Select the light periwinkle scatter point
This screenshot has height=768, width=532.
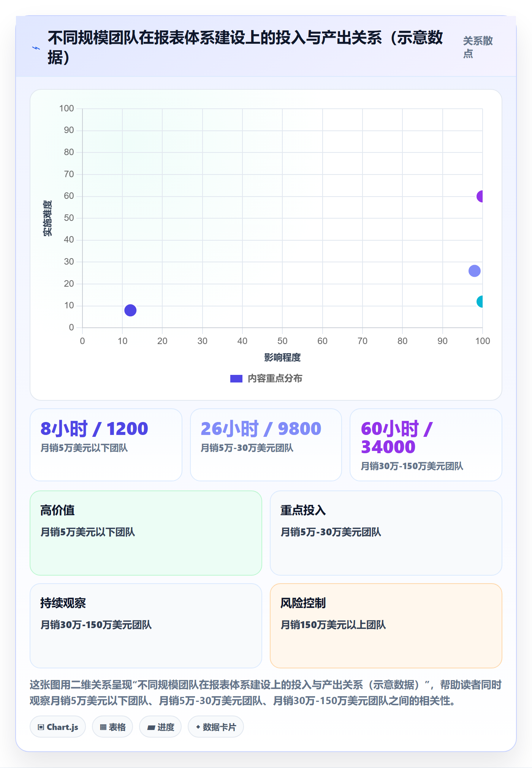coord(475,271)
